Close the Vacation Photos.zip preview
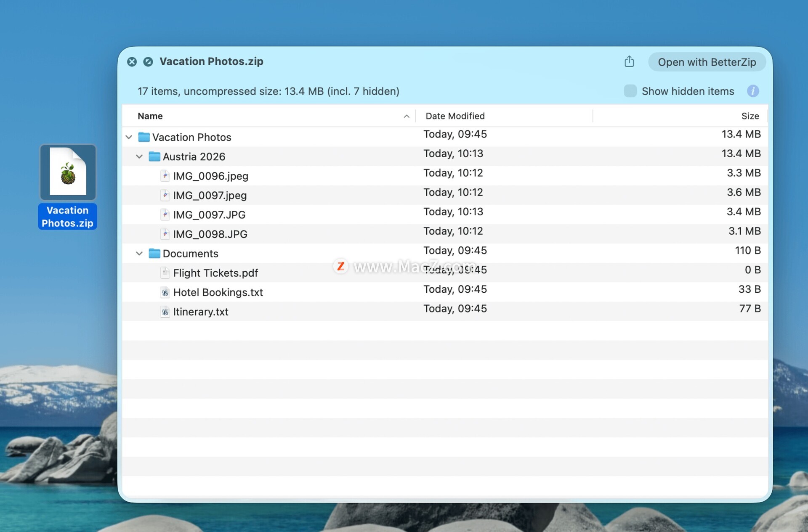 (132, 62)
